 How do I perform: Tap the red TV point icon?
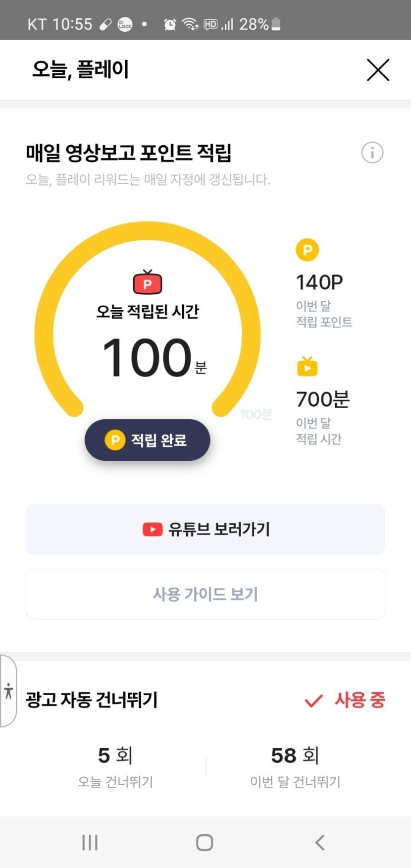coord(147,282)
